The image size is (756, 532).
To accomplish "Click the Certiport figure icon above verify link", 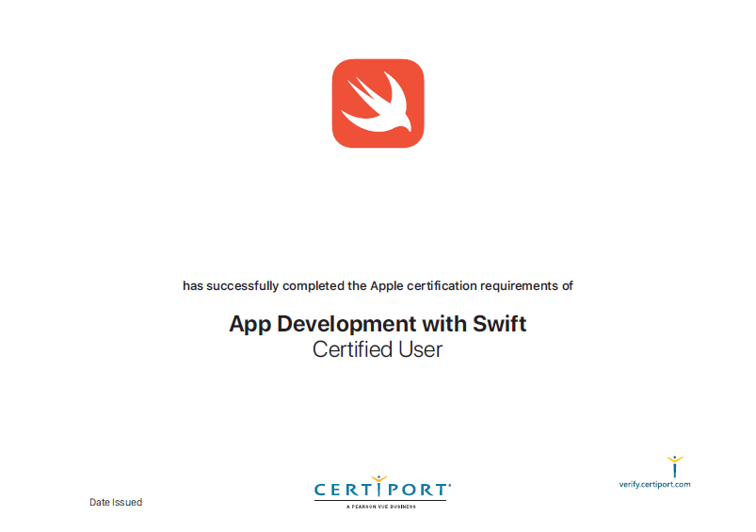I will pos(674,465).
